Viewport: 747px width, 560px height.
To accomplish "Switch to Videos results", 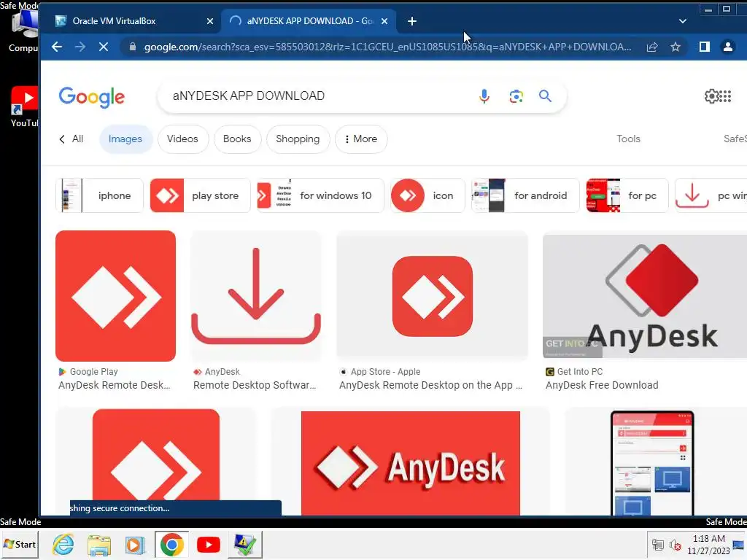I will click(182, 139).
